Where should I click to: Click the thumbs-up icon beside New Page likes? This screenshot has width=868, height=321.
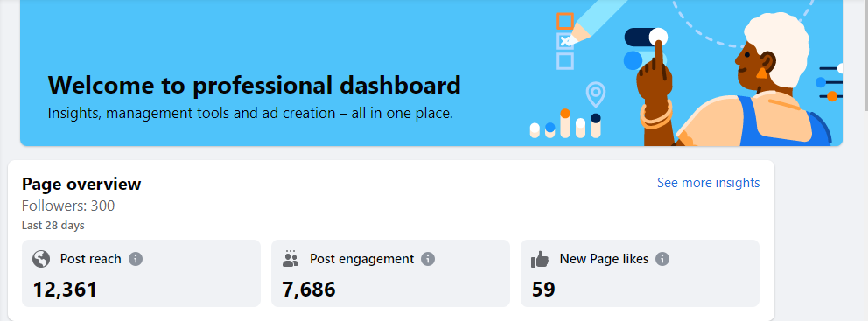click(x=540, y=258)
